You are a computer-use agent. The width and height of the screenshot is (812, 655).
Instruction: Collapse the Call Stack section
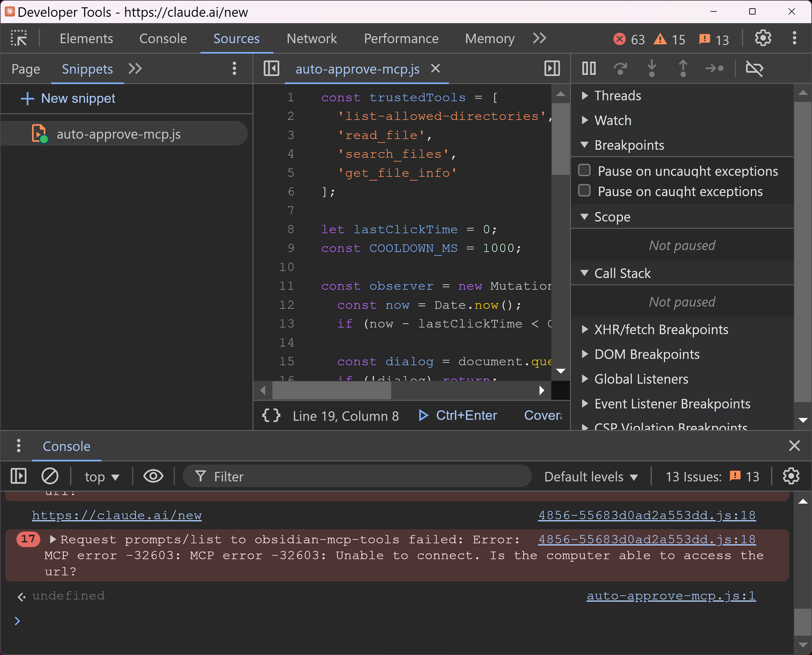coord(682,273)
